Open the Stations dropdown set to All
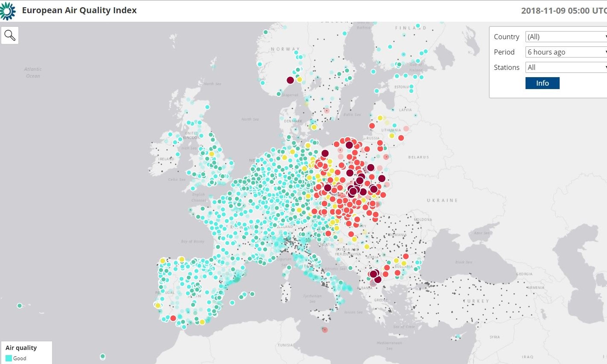The image size is (607, 364). click(x=566, y=67)
